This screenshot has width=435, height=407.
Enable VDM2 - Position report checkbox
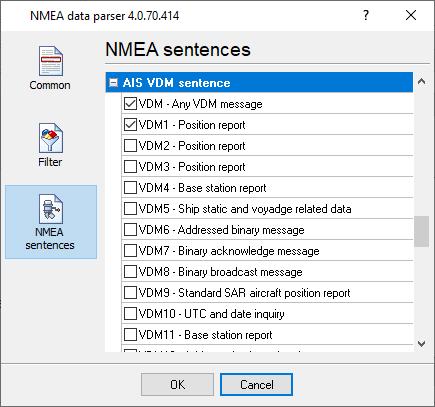coord(130,146)
